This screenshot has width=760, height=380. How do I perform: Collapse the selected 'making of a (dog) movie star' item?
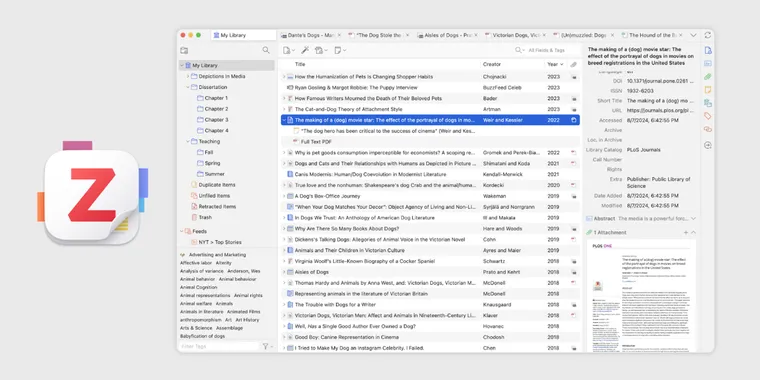coord(285,120)
